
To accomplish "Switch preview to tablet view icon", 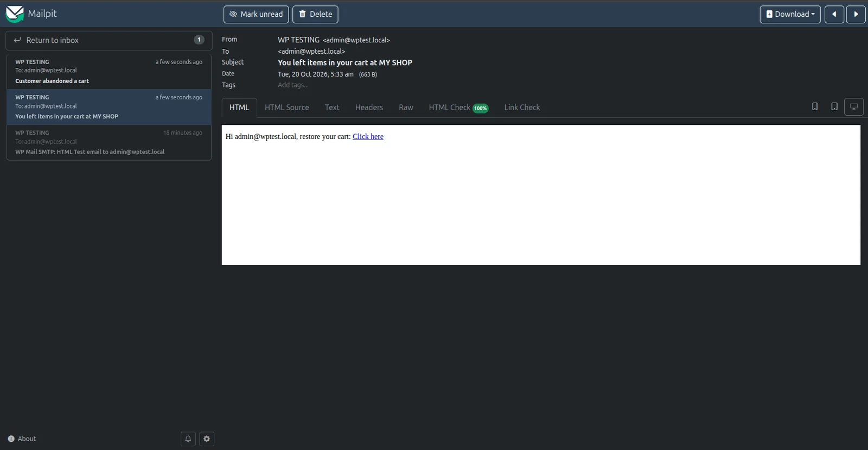I will pyautogui.click(x=834, y=107).
